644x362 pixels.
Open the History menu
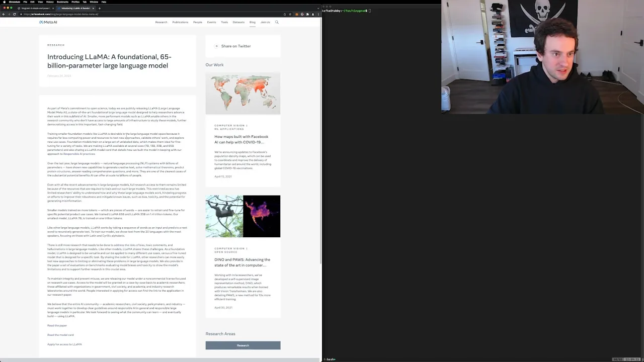click(x=50, y=2)
